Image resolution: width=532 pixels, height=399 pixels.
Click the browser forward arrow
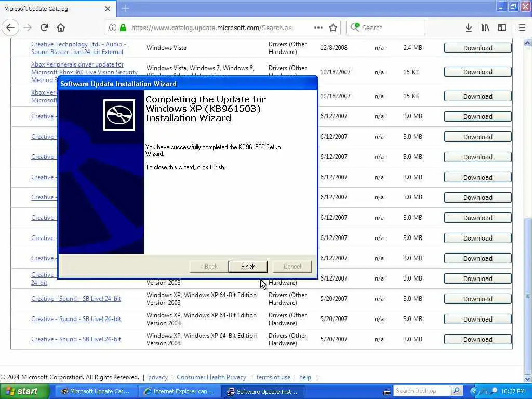pyautogui.click(x=28, y=28)
